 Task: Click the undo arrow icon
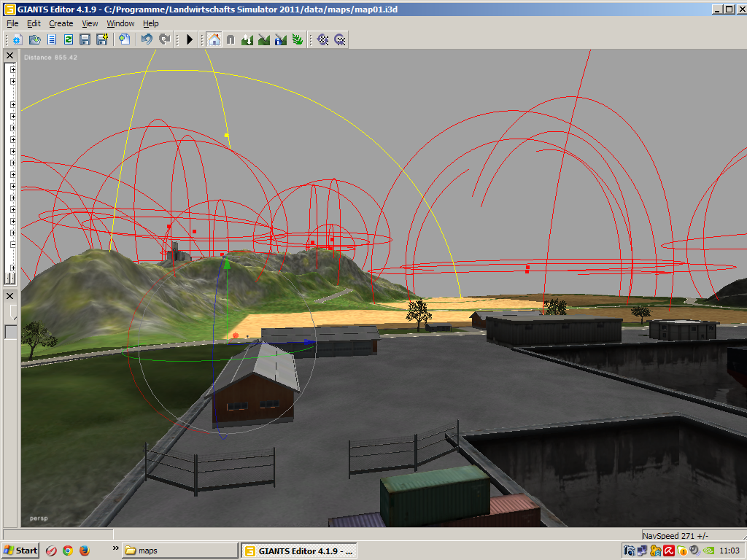click(x=147, y=39)
